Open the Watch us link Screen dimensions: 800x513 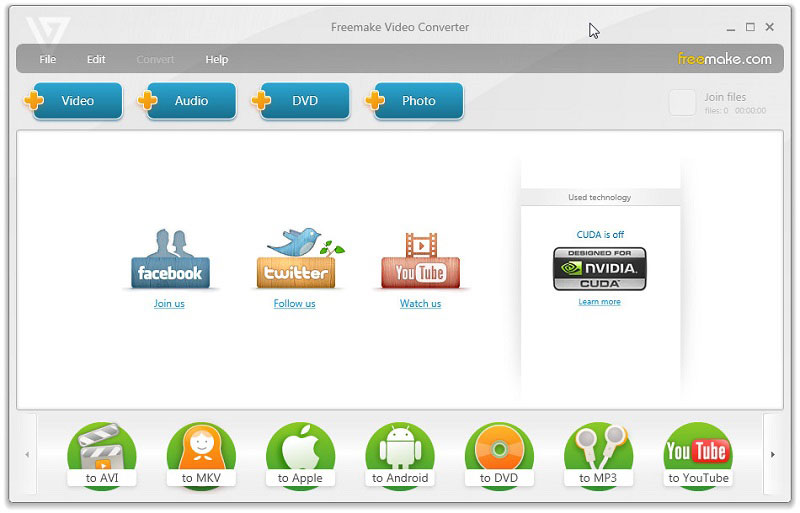[x=420, y=304]
